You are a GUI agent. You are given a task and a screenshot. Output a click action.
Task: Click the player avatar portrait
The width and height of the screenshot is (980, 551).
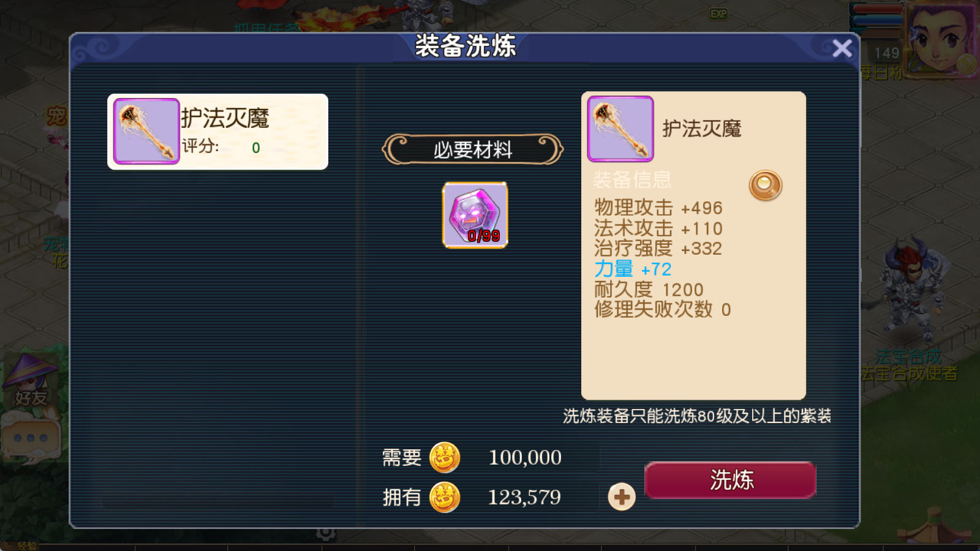click(x=941, y=40)
